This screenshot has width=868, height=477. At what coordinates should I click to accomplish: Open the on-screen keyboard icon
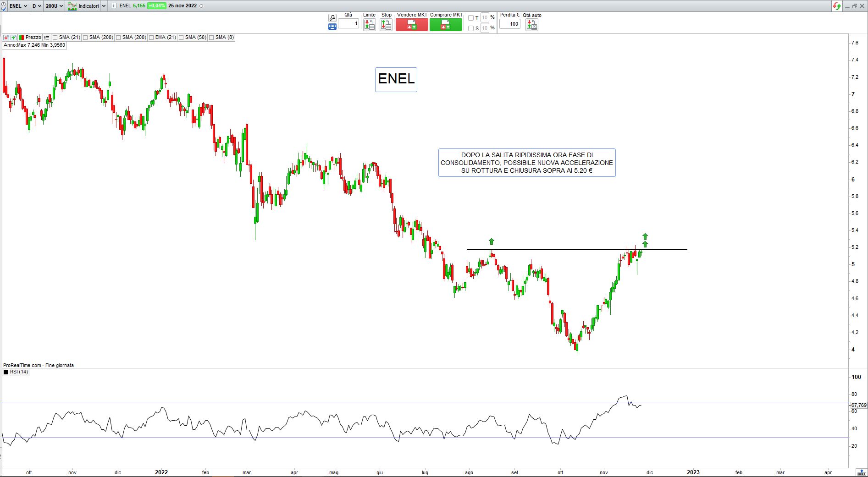pos(332,27)
